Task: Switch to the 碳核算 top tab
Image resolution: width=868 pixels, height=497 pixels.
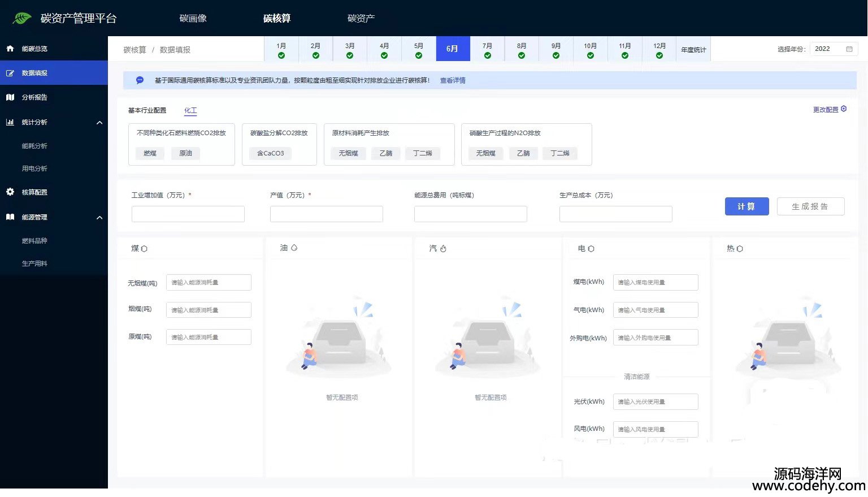Action: coord(277,19)
